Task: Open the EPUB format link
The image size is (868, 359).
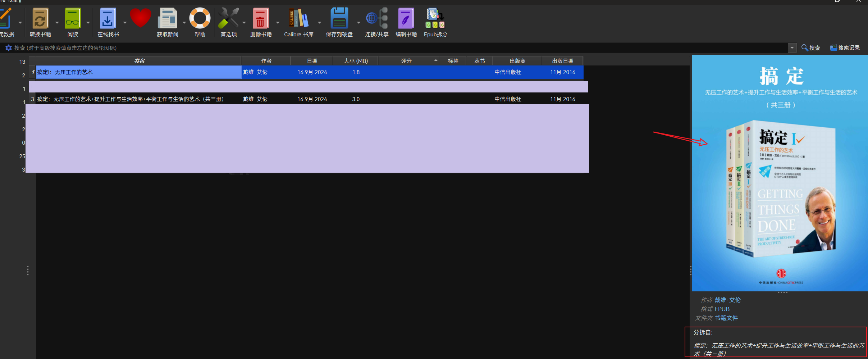Action: 722,309
